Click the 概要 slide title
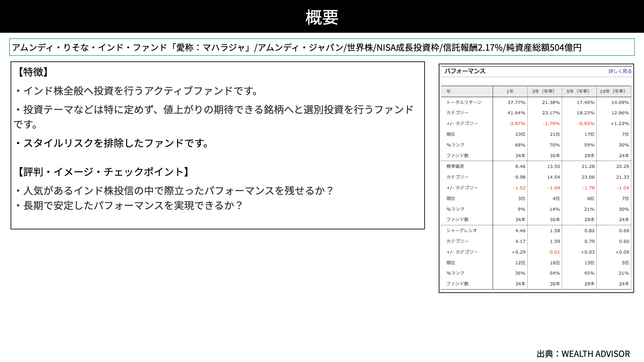This screenshot has height=362, width=644. pyautogui.click(x=322, y=17)
